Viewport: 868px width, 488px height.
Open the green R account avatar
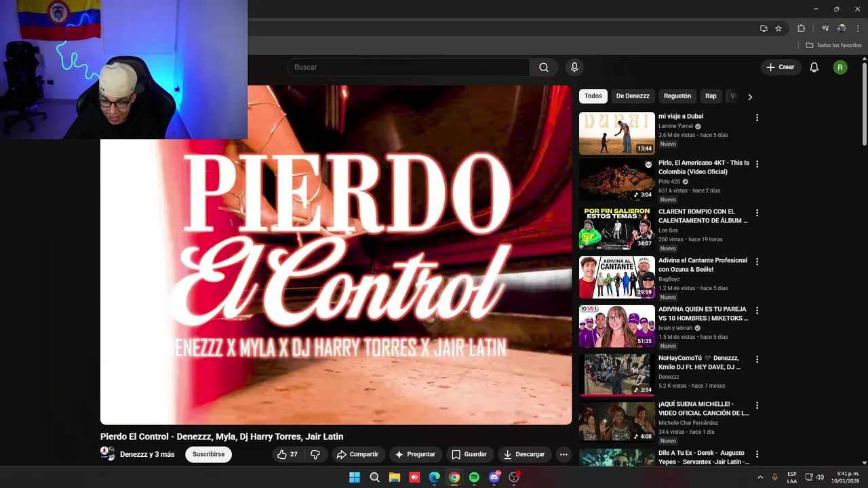pos(840,67)
